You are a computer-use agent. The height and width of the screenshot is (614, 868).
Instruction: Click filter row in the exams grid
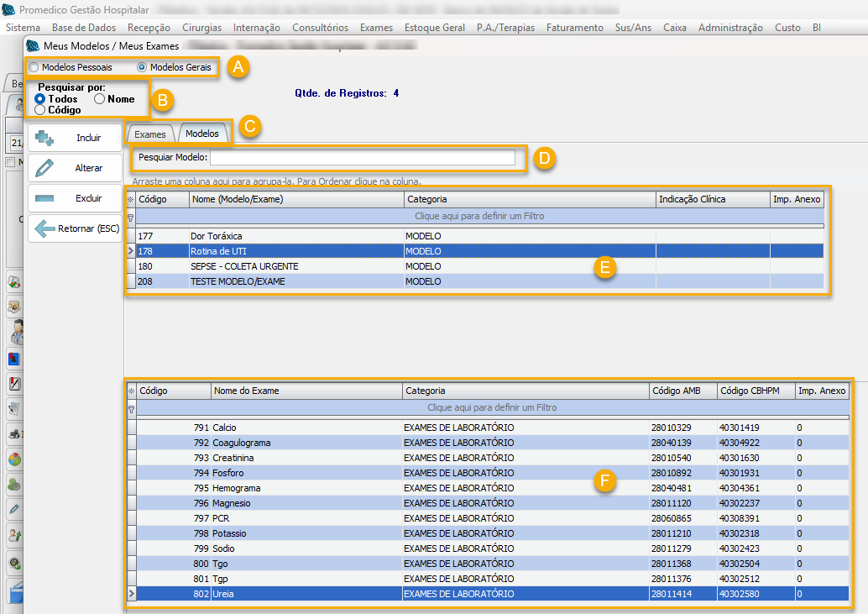tap(492, 407)
